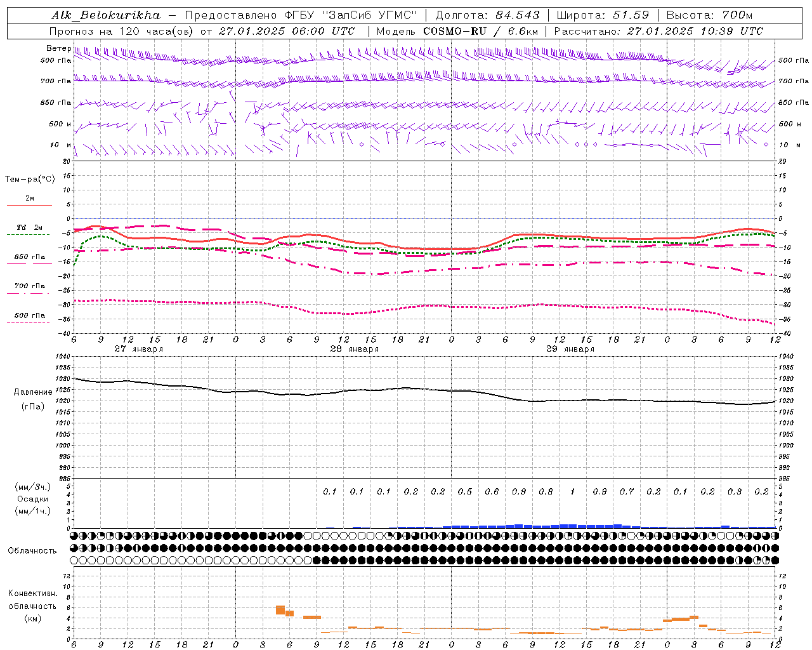Screen dimensions: 812x650
Task: Click the 'Давление' pressure panel label
Action: 33,392
